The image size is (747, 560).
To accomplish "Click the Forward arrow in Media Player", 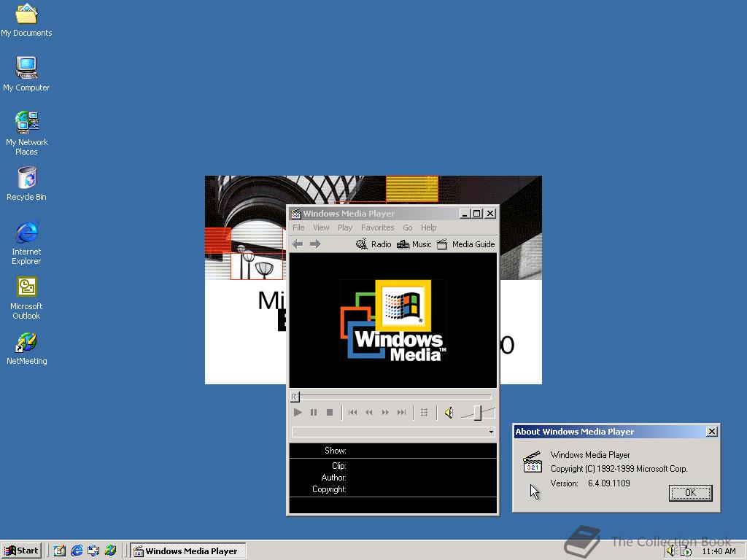I will tap(315, 244).
